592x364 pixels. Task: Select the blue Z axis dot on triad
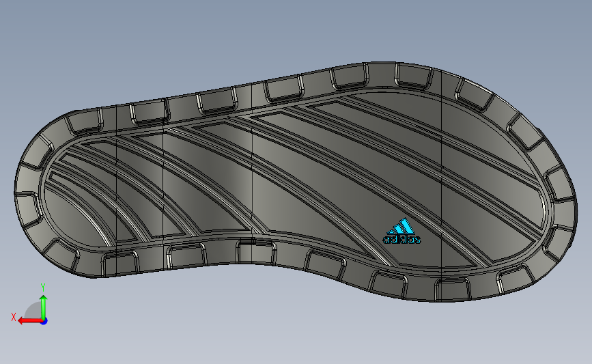[44, 322]
